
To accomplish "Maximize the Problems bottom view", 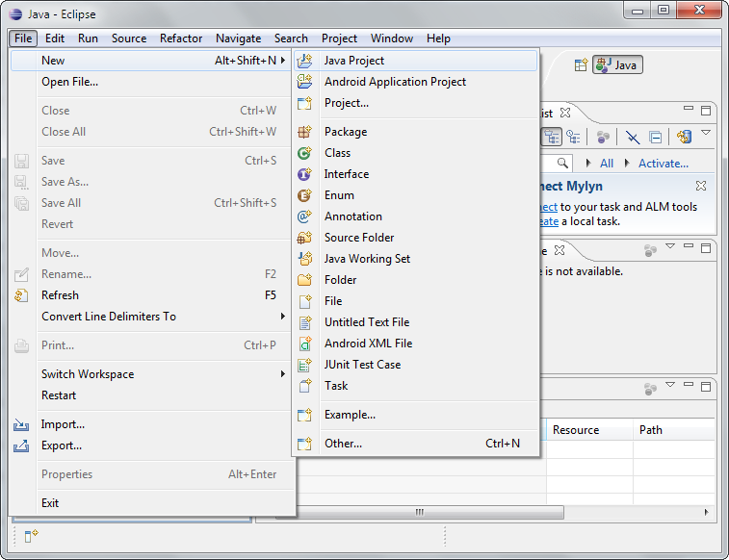I will pos(706,387).
